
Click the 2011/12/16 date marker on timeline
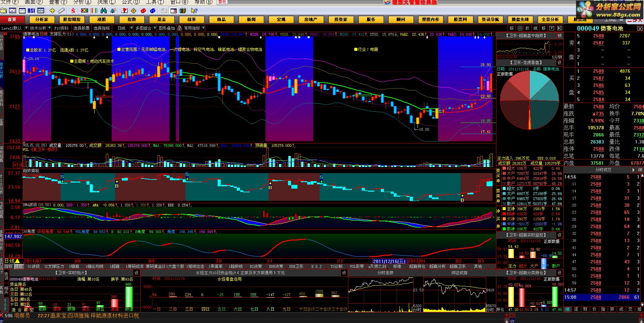point(390,261)
